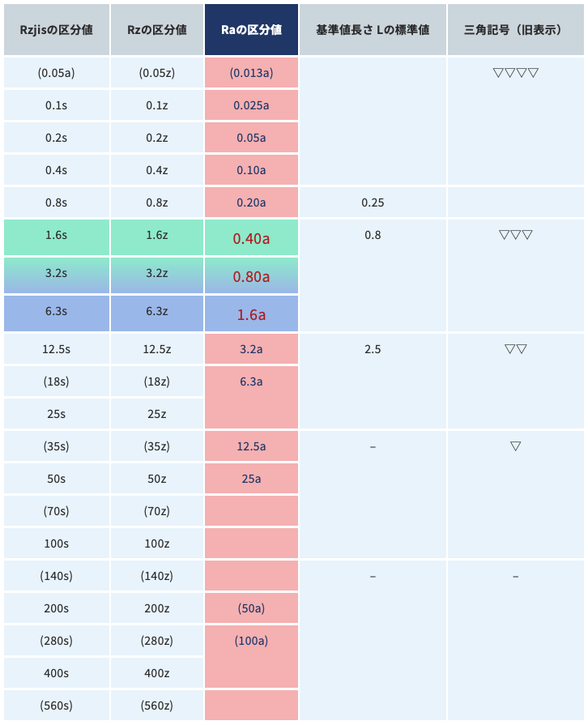Click the Rzの区分値 header cell
The image size is (588, 725).
pos(156,30)
